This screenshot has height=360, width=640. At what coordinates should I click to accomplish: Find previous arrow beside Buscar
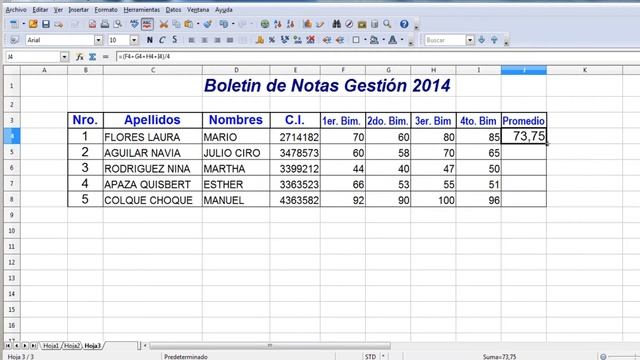coord(494,40)
